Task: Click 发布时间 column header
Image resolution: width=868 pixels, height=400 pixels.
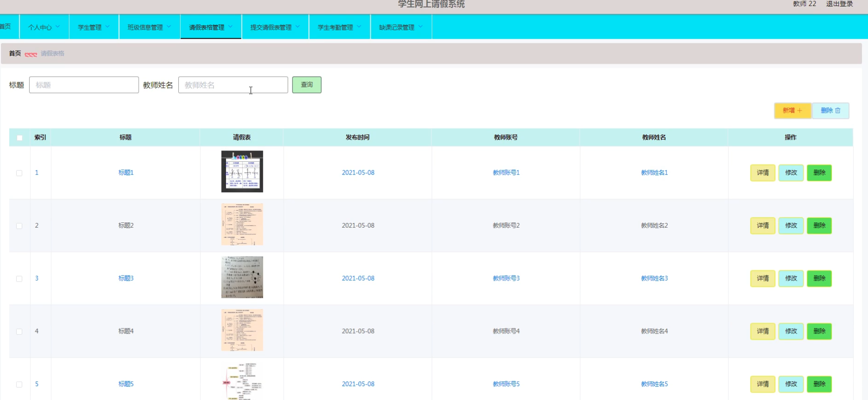Action: point(357,138)
